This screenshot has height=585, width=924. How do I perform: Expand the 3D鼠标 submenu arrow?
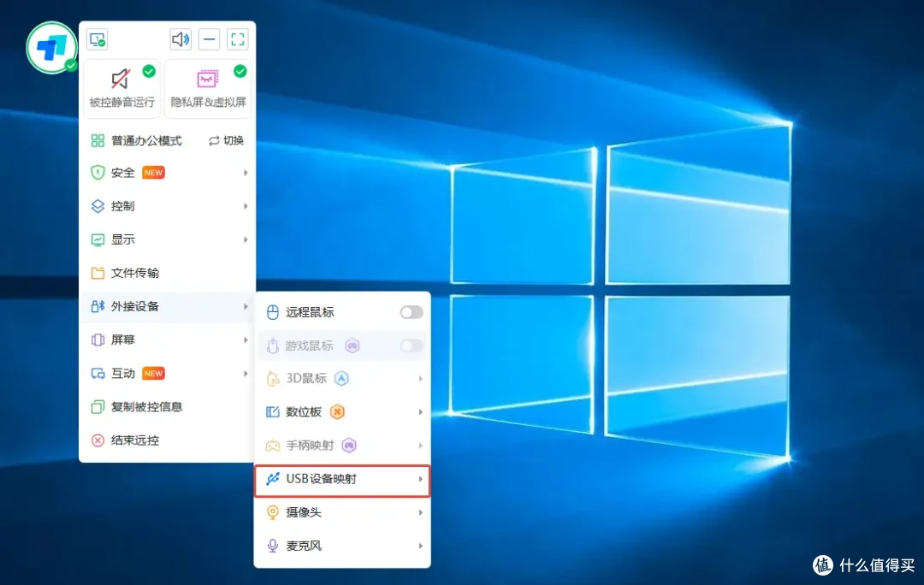421,378
